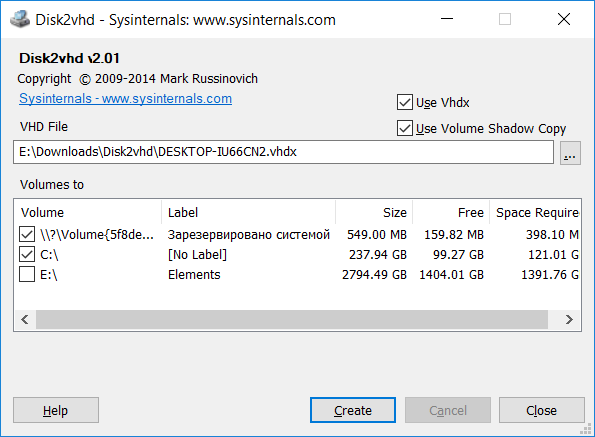Click the Space Required column header
Viewport: 595px width, 437px height.
pos(535,212)
